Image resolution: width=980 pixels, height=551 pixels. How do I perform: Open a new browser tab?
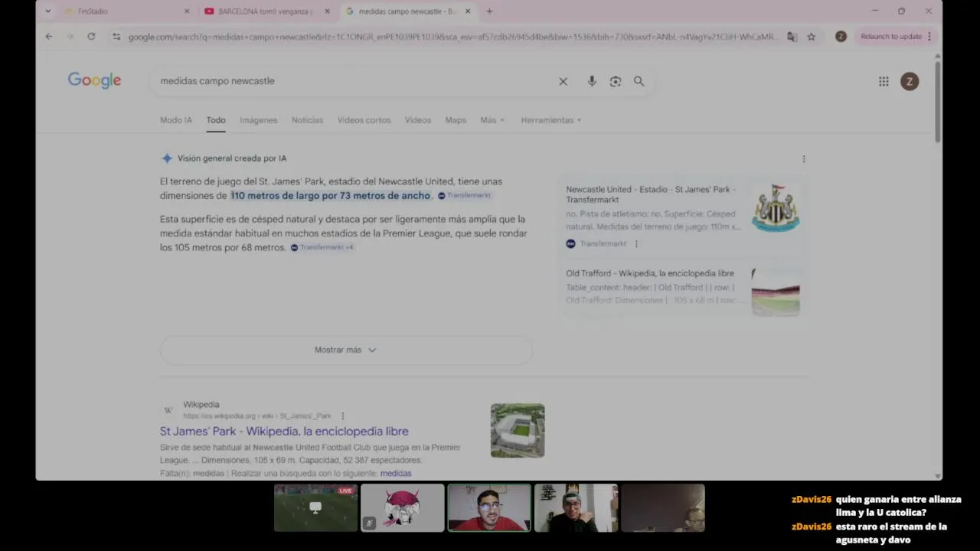489,11
